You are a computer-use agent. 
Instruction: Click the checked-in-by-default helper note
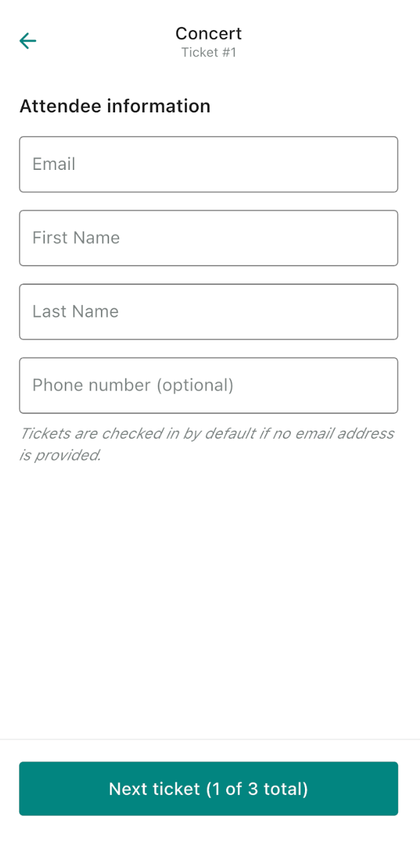click(207, 444)
